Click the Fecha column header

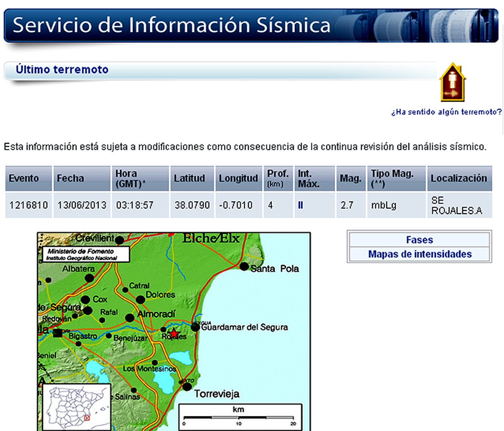[x=82, y=178]
